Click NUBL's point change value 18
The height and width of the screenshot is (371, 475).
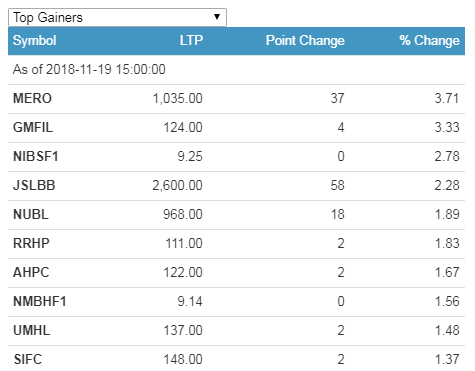tap(337, 215)
